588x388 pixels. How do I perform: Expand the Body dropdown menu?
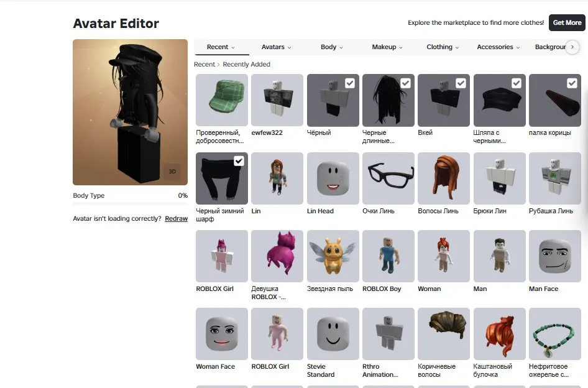tap(332, 47)
